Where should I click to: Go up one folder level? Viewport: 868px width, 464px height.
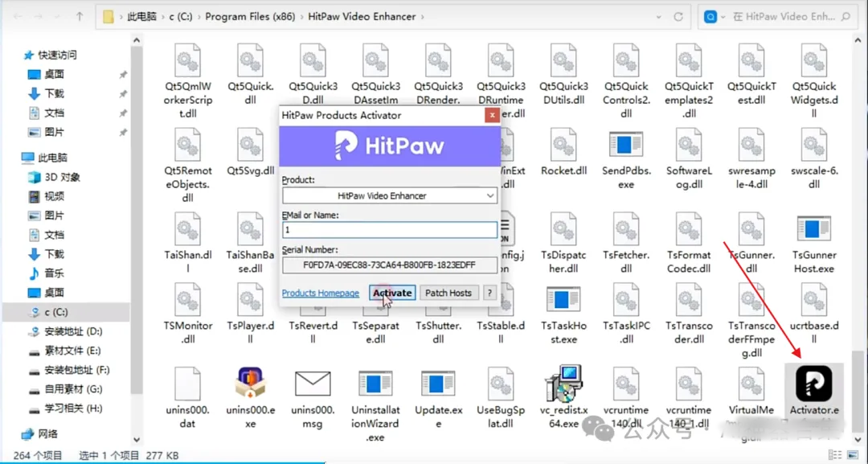click(x=79, y=17)
